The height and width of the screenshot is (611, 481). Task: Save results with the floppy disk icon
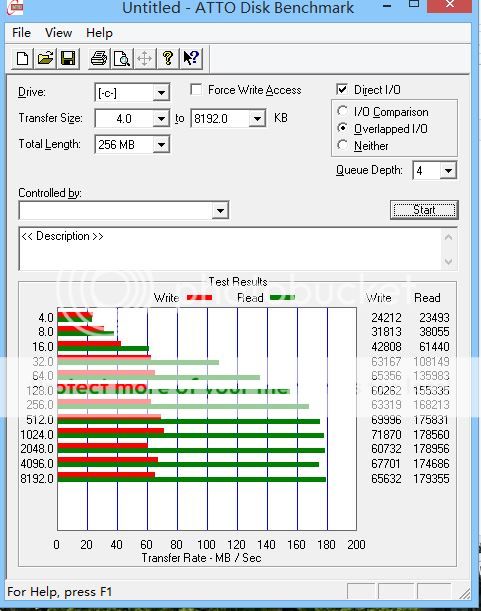click(x=68, y=59)
